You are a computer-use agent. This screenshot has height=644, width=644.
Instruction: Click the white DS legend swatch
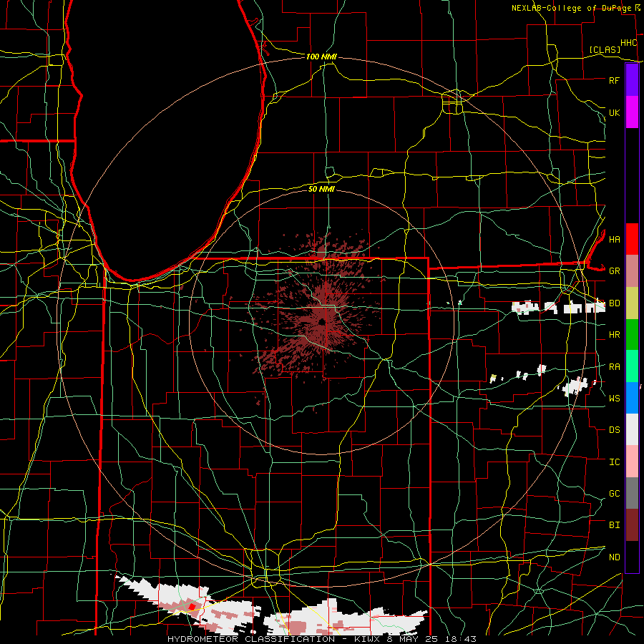632,429
